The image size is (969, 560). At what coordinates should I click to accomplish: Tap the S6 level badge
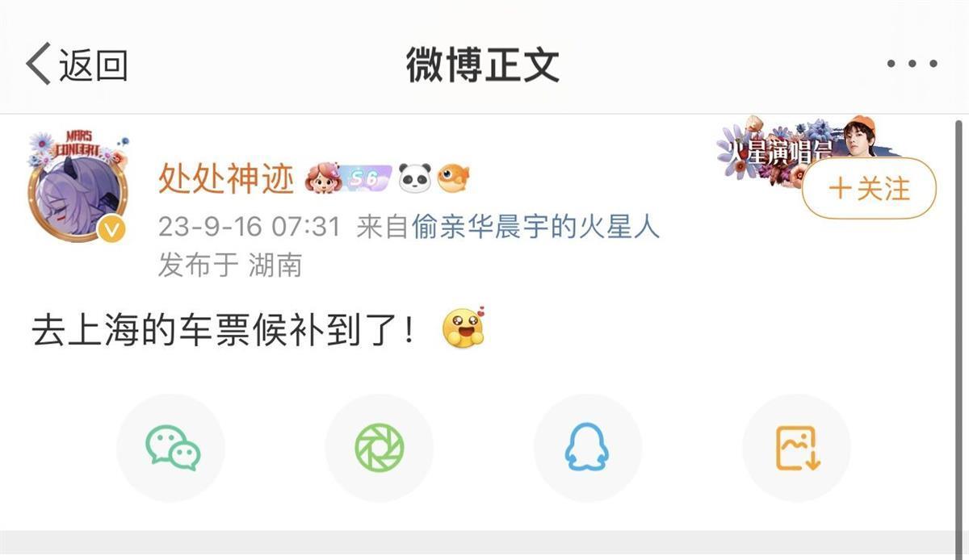pos(366,178)
